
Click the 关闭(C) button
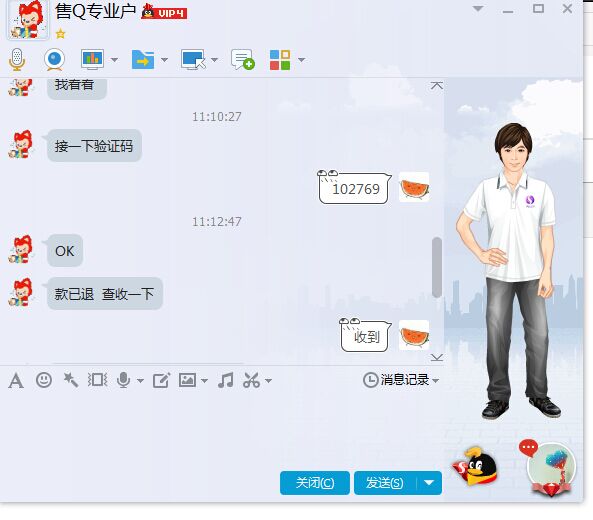[315, 483]
